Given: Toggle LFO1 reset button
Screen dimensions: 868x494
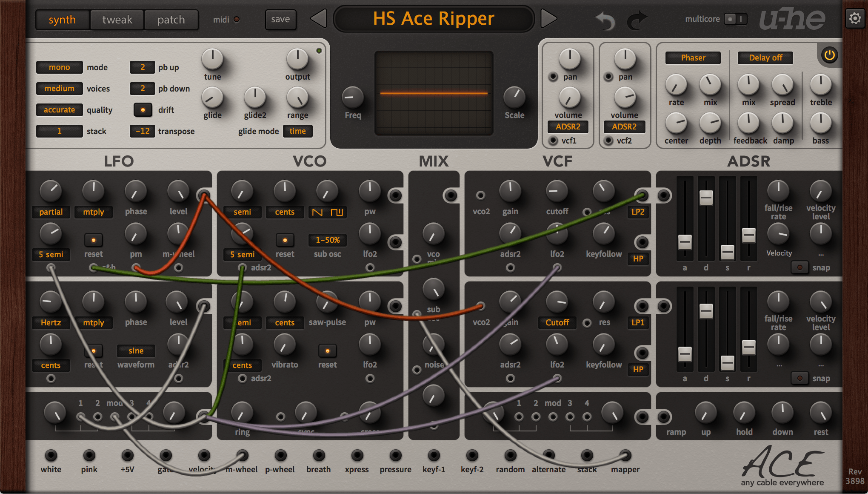Looking at the screenshot, I should (x=93, y=240).
